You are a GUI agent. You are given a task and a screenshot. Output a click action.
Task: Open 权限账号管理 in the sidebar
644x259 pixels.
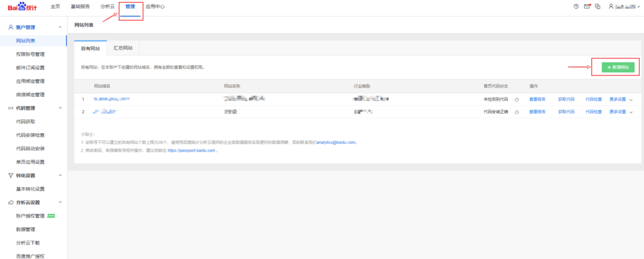(30, 54)
